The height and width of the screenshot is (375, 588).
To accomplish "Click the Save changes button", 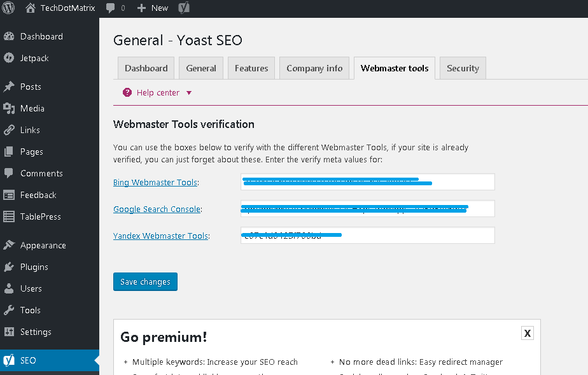I will 145,281.
